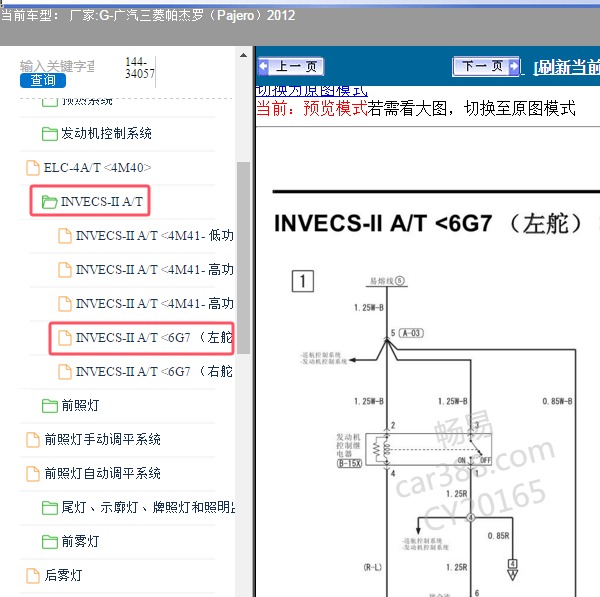This screenshot has height=597, width=600.
Task: Click page icon of INVECS-II A/T <6G7 (左舵
Action: (65, 338)
